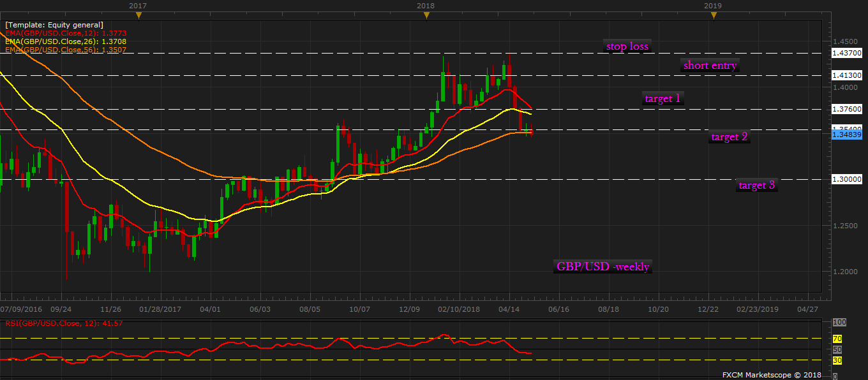The width and height of the screenshot is (868, 380).
Task: Click the RSI 30 level label
Action: click(x=837, y=360)
